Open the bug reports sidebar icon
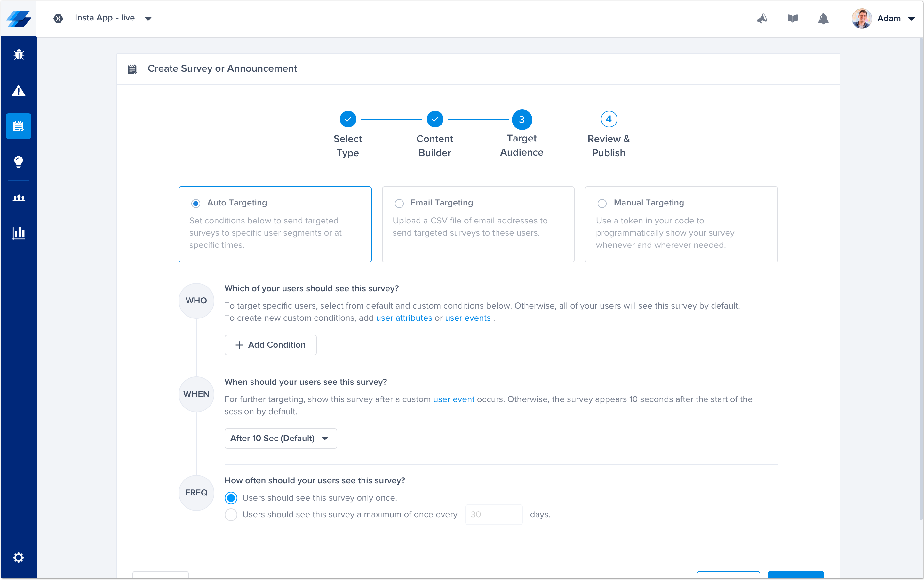924x580 pixels. pyautogui.click(x=19, y=55)
